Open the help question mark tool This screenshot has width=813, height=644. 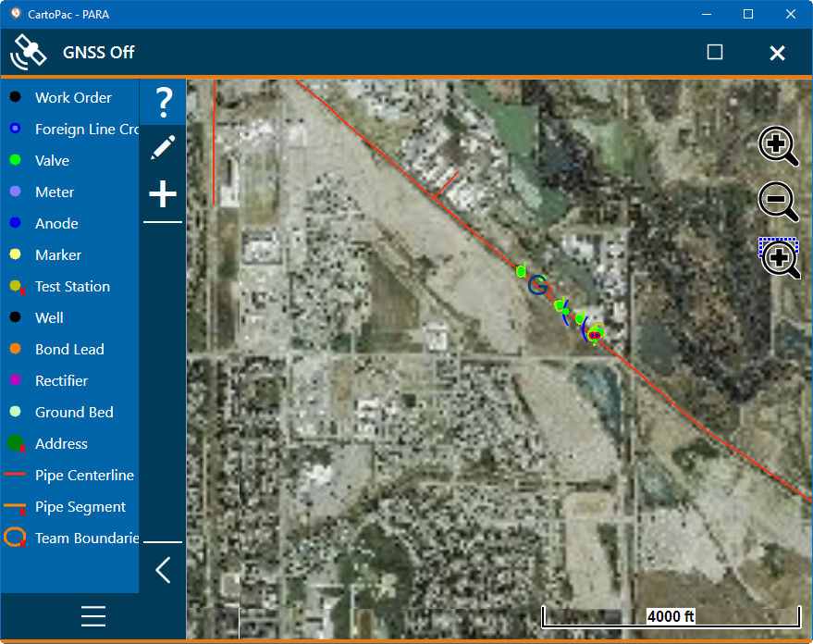tap(164, 102)
